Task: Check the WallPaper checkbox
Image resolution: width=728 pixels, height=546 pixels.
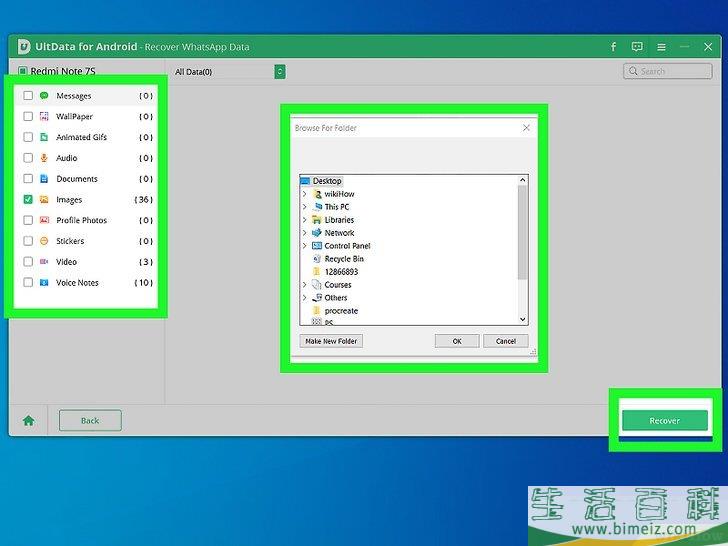Action: tap(28, 117)
